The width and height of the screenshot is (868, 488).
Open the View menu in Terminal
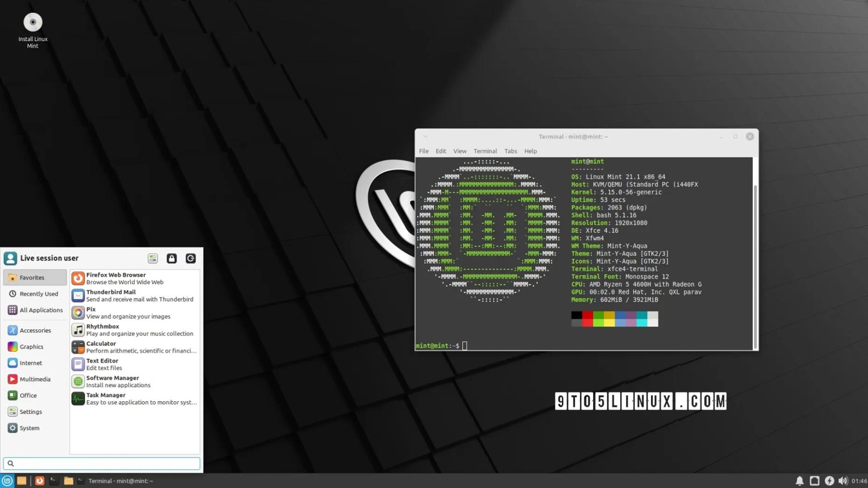point(460,151)
